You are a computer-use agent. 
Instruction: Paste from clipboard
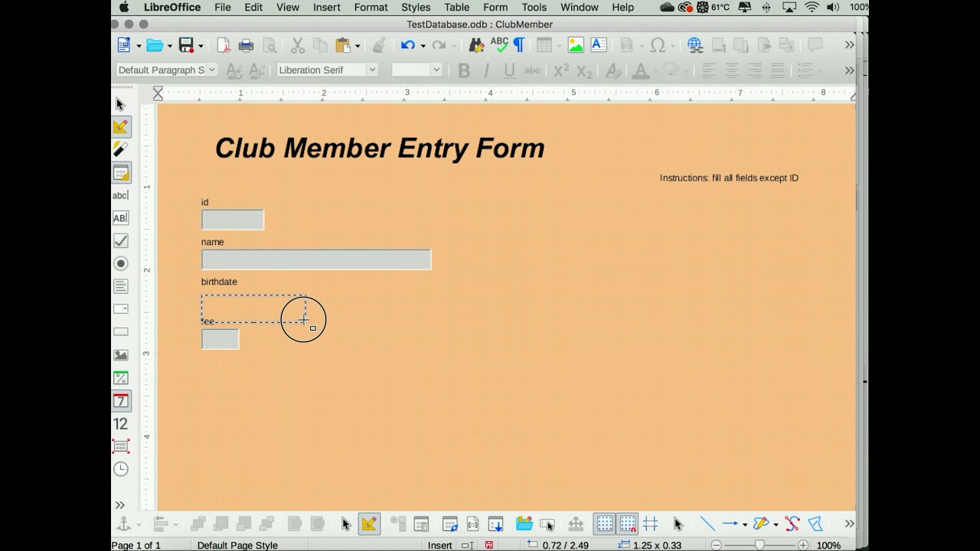(x=343, y=45)
